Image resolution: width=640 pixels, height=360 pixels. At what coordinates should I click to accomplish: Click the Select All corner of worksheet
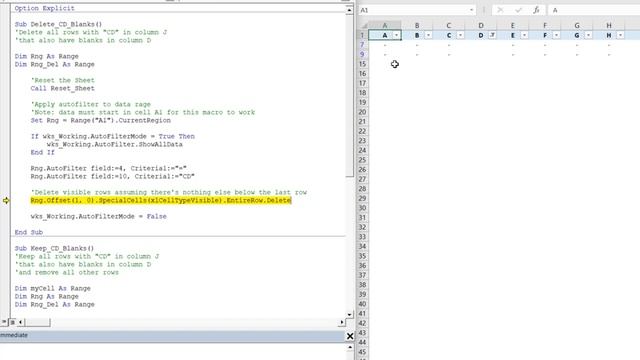click(363, 25)
